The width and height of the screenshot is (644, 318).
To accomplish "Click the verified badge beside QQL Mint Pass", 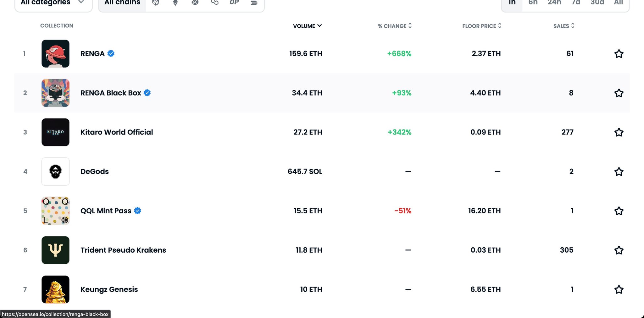I will click(x=137, y=211).
